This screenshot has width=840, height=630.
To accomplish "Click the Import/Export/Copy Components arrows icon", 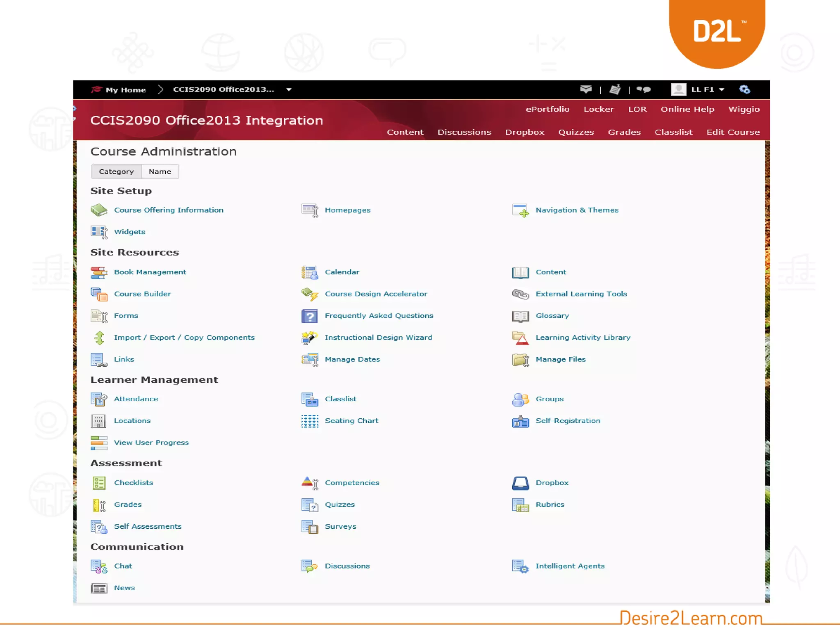I will [99, 338].
